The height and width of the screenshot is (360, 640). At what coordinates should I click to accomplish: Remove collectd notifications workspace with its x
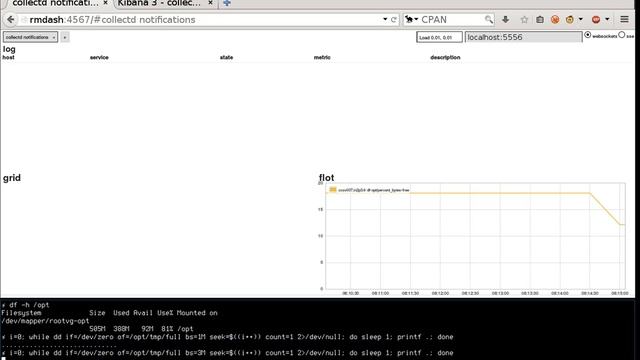coord(54,37)
